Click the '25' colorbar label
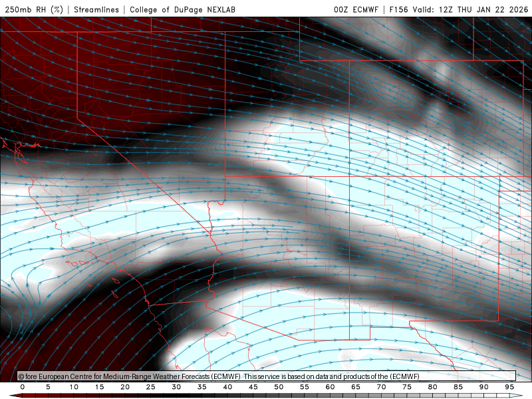Viewport: 532px width, 399px height. coord(151,387)
